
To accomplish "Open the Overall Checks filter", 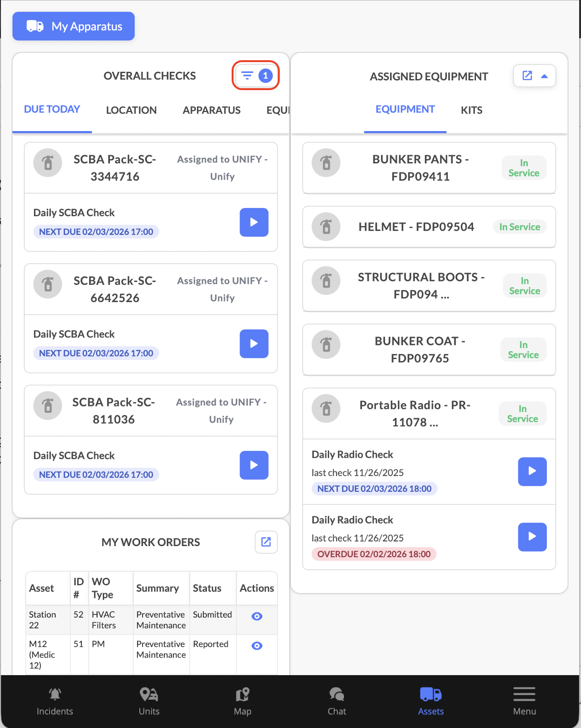I will pos(255,75).
